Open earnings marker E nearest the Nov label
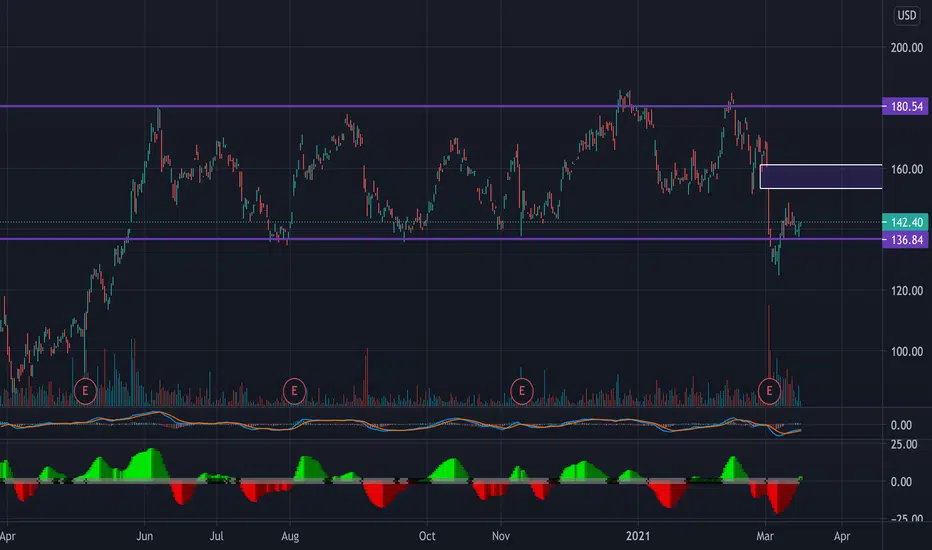 522,391
